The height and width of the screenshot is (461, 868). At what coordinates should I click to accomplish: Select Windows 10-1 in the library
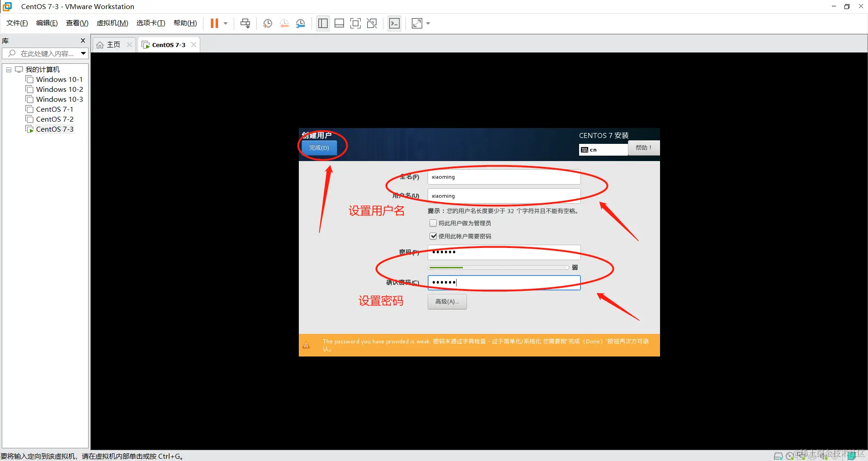(x=60, y=80)
